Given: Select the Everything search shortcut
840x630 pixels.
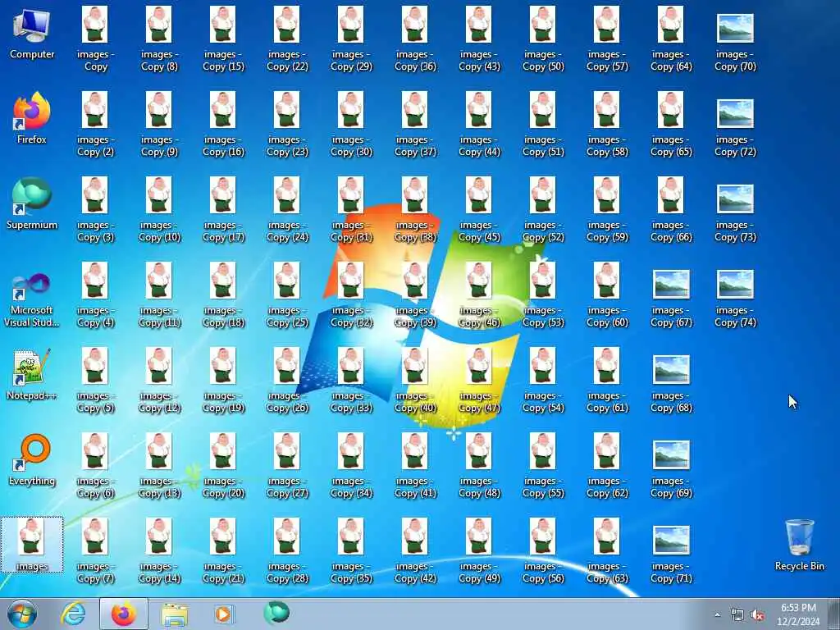Looking at the screenshot, I should [x=32, y=460].
